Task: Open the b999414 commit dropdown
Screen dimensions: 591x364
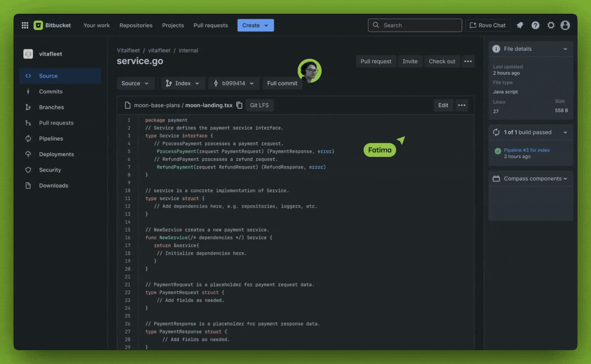Action: [x=233, y=83]
